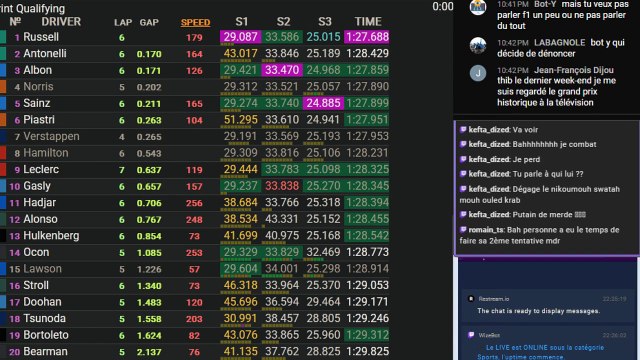Image resolution: width=640 pixels, height=360 pixels.
Task: Select driver name Bortoleto
Action: point(46,335)
